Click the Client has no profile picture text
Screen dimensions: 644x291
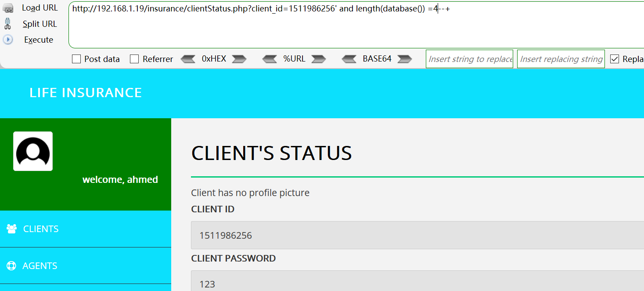[x=250, y=193]
